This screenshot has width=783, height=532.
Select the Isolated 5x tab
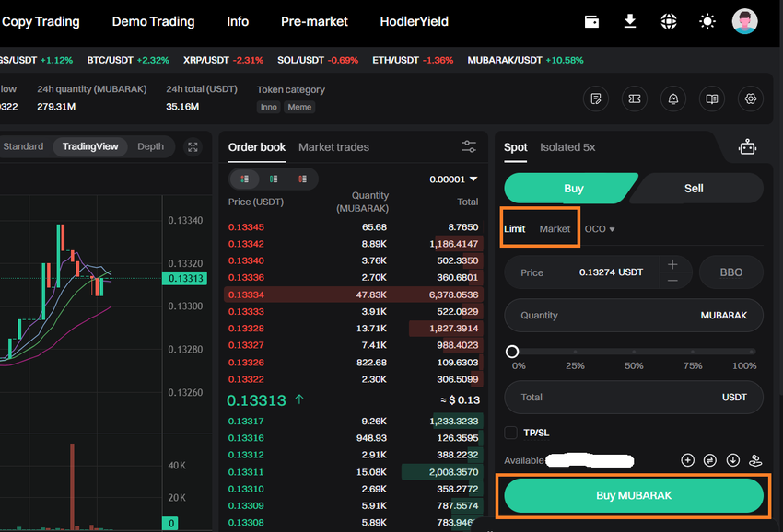tap(567, 147)
